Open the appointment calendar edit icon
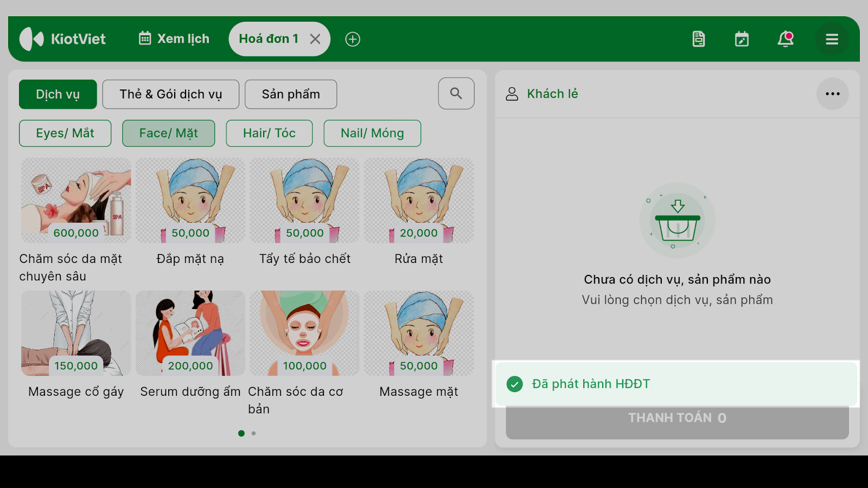This screenshot has height=488, width=868. click(x=742, y=39)
